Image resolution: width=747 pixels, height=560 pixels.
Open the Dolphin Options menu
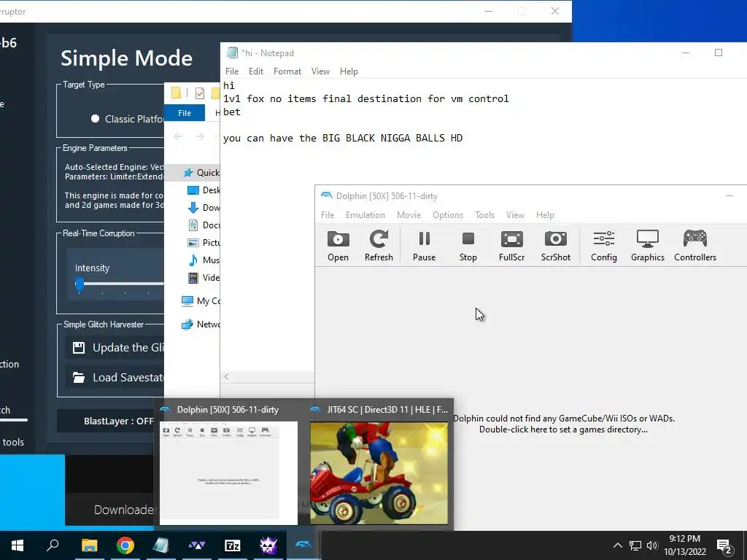click(x=447, y=215)
